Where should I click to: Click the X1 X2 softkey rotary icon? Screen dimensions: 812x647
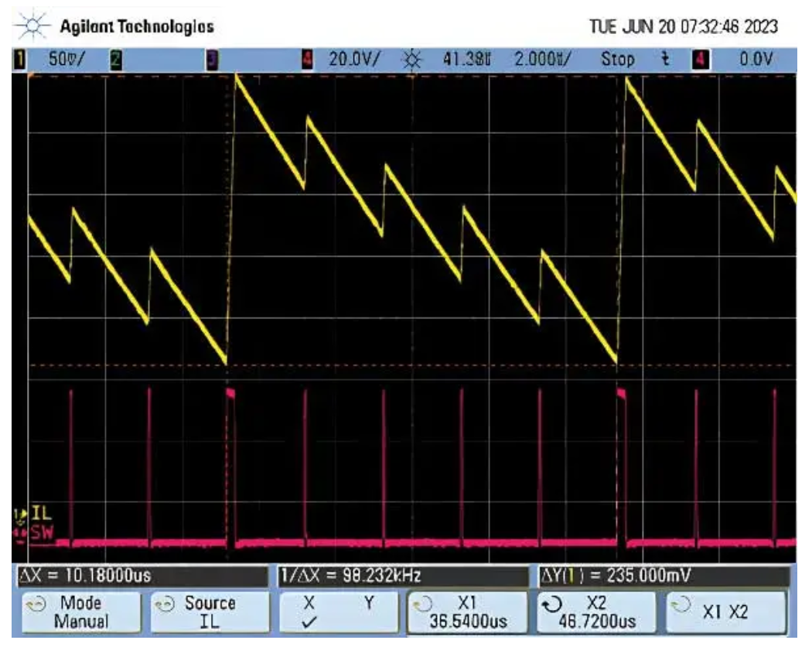tap(681, 604)
